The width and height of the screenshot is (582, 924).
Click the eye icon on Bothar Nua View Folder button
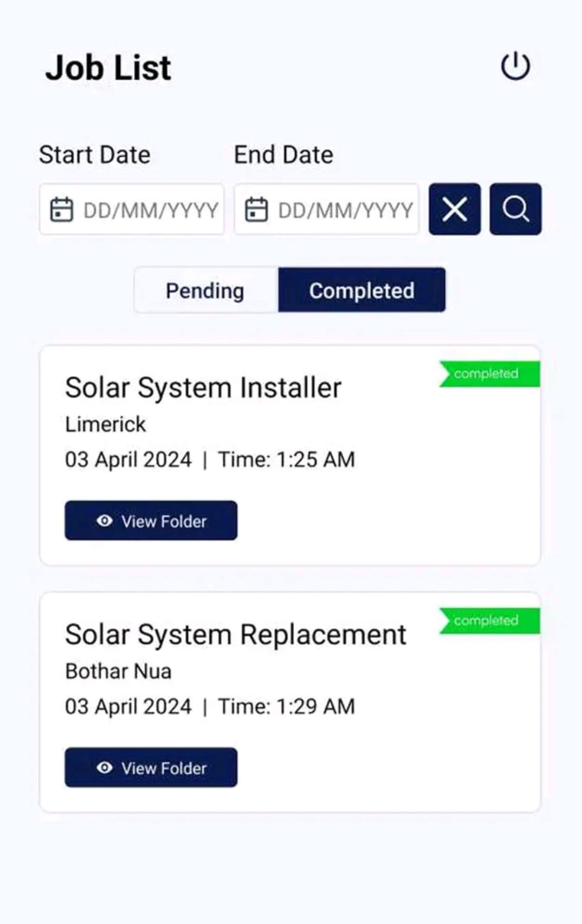(105, 768)
